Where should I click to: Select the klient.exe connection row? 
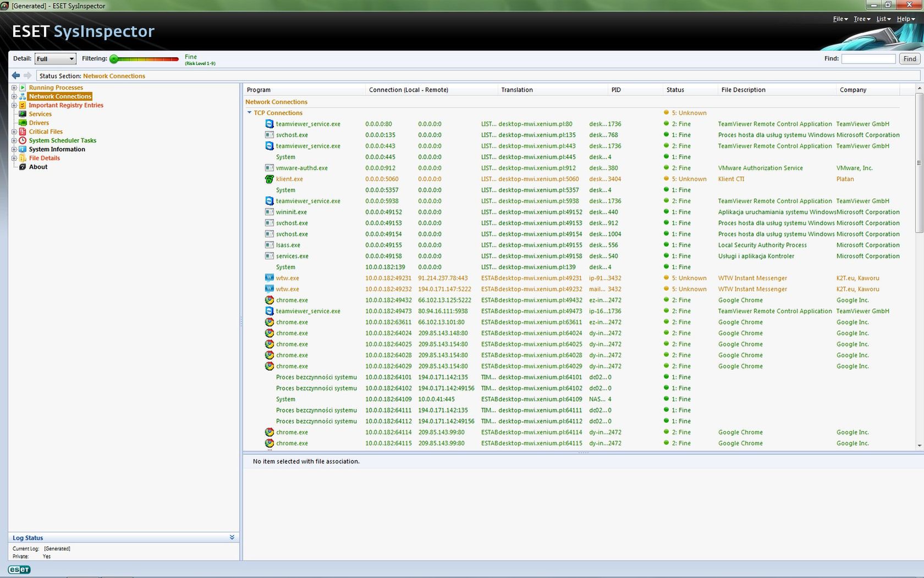click(x=572, y=179)
